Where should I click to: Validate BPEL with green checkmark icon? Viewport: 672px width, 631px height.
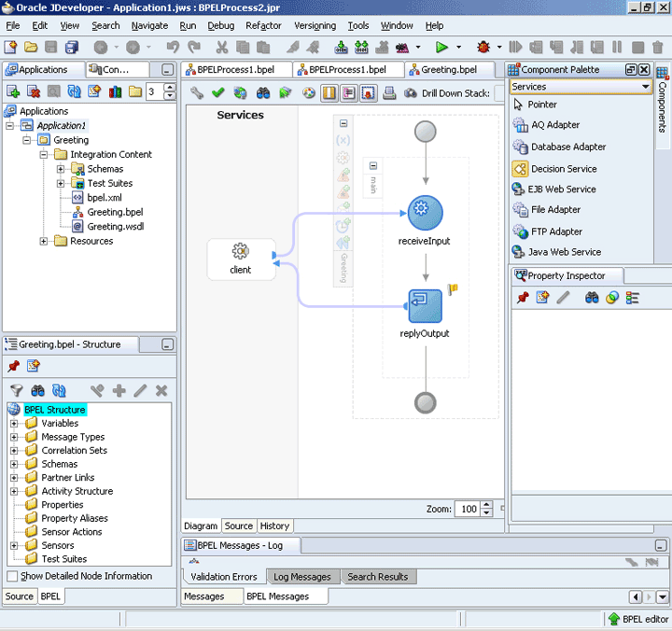[218, 92]
